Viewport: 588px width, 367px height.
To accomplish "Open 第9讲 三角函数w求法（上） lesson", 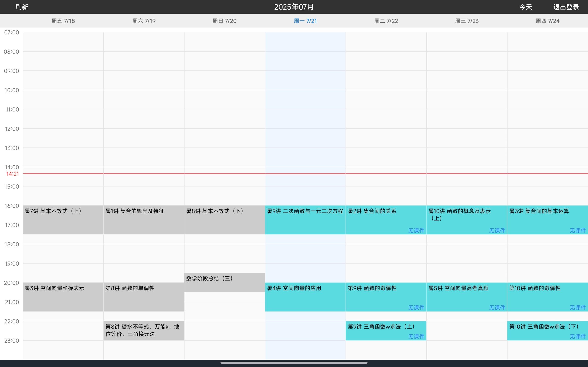I will 381,328.
